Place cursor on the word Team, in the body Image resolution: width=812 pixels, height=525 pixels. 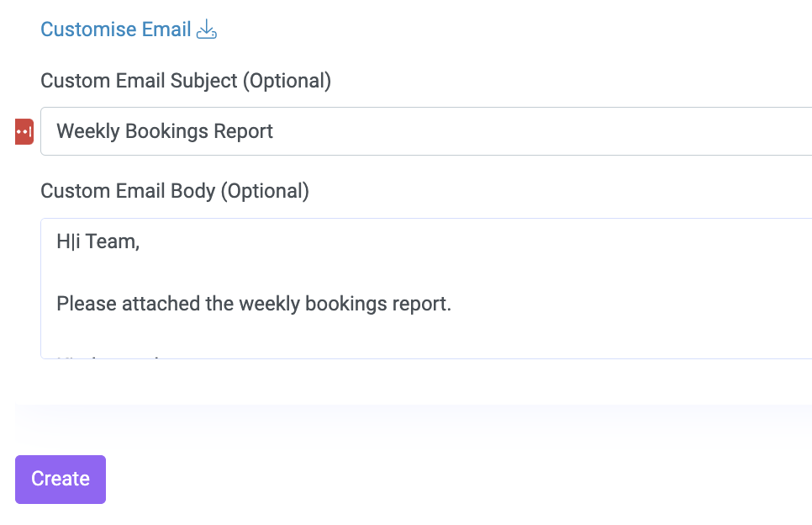(113, 241)
